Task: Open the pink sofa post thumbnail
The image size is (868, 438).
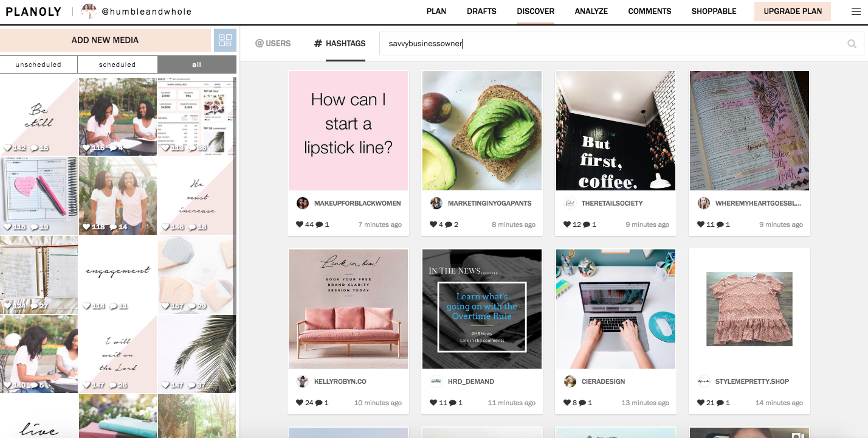Action: pos(348,309)
